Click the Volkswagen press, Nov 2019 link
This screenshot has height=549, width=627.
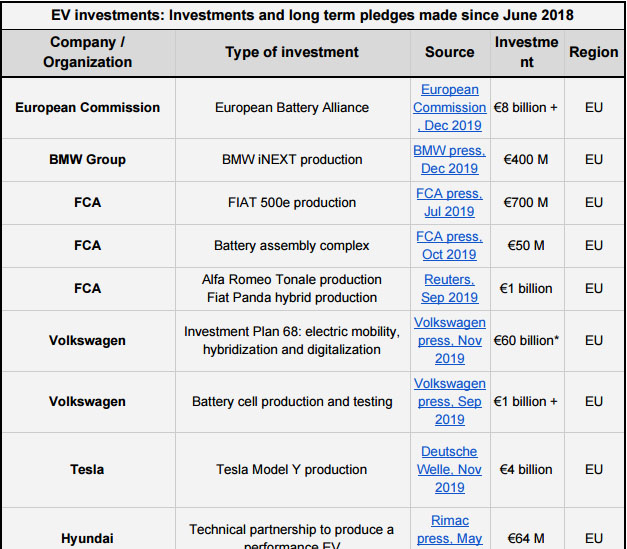(449, 340)
